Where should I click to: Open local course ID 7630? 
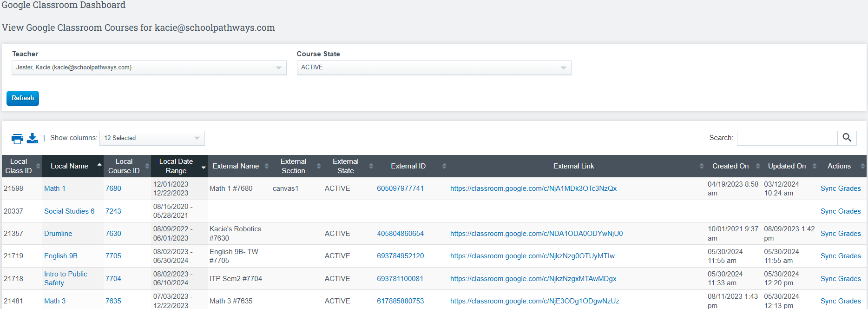tap(113, 234)
